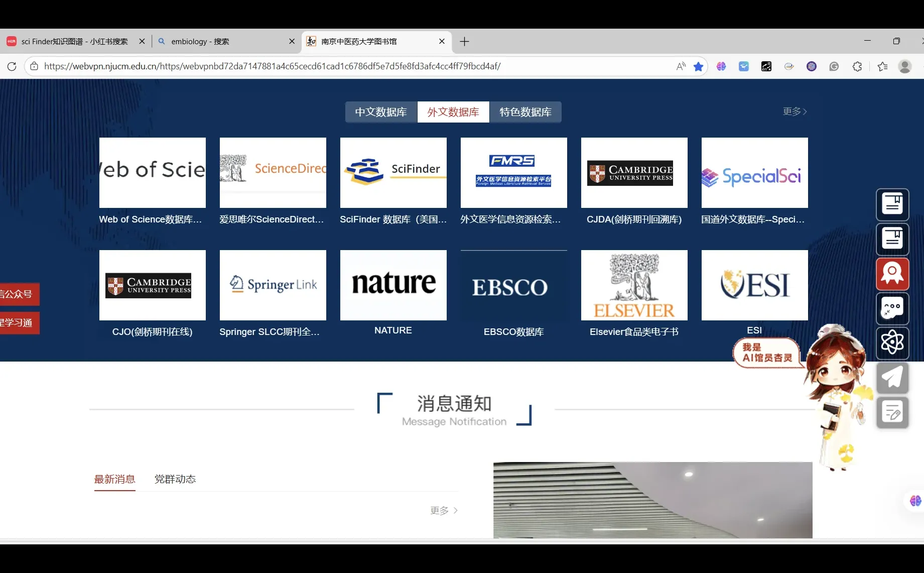Switch to the sci Finder知识图谱 browser tab
The height and width of the screenshot is (573, 924).
tap(75, 41)
